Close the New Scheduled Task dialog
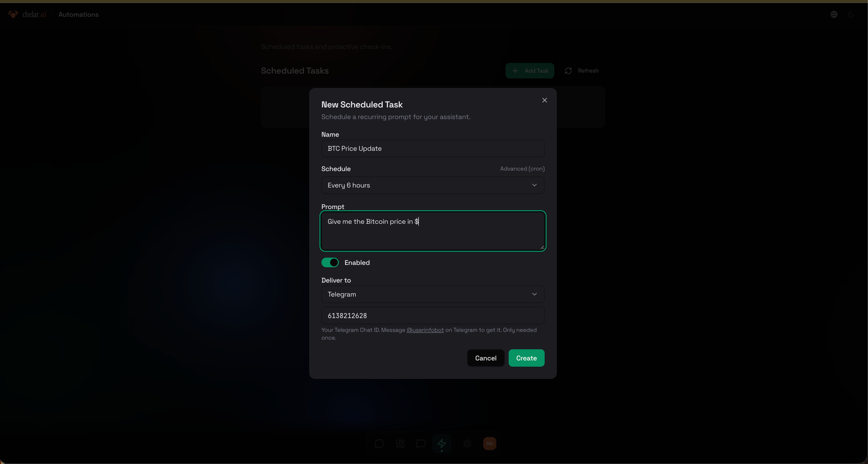This screenshot has width=868, height=464. [544, 100]
